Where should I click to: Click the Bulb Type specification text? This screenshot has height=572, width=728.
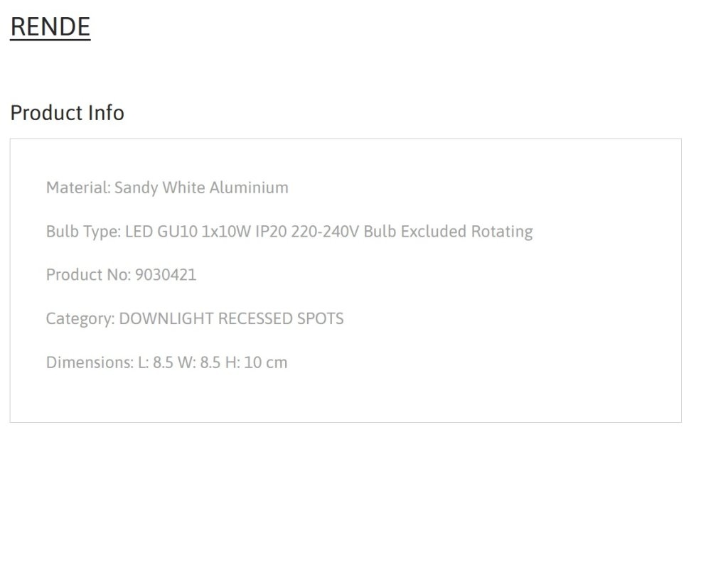(x=289, y=232)
